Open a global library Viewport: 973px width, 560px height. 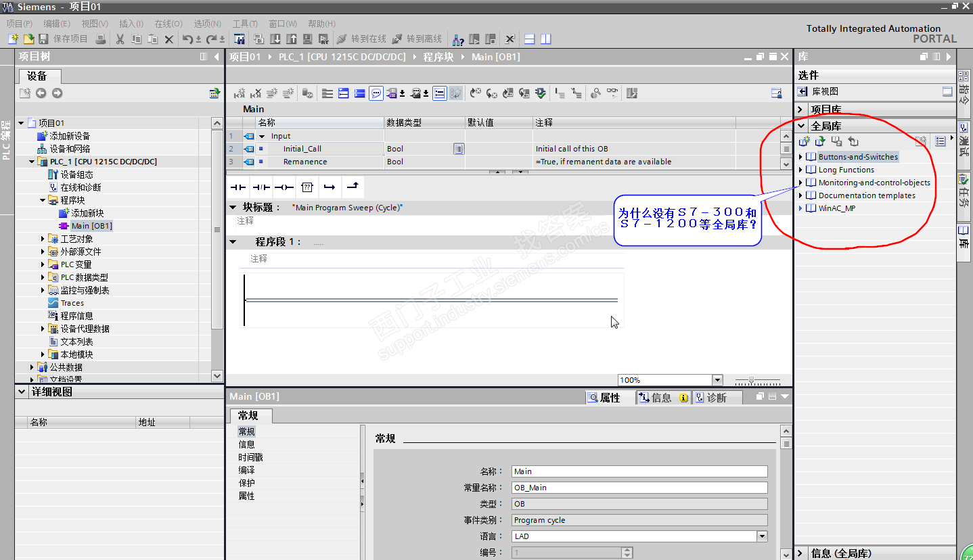point(821,141)
